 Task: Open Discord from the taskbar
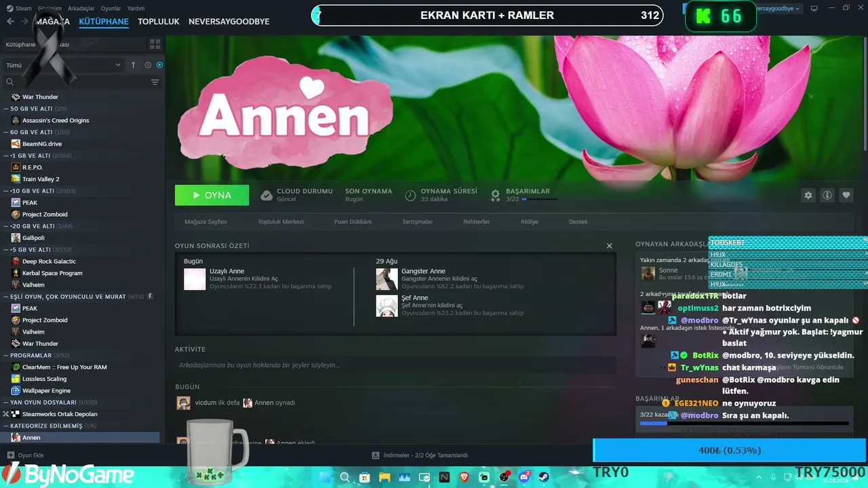524,477
